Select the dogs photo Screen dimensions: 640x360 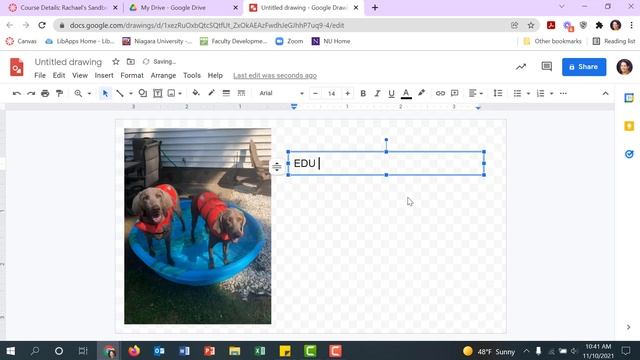coord(198,226)
